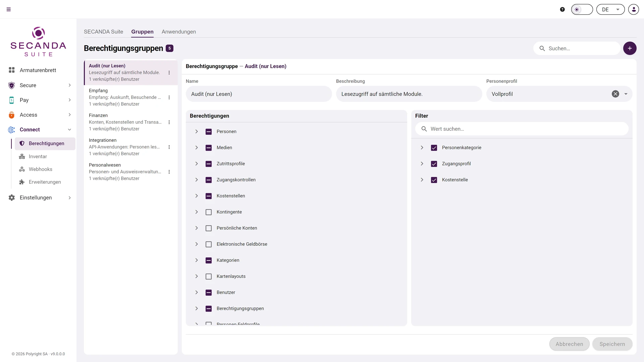Select the Personalwesen group entry

pyautogui.click(x=130, y=172)
